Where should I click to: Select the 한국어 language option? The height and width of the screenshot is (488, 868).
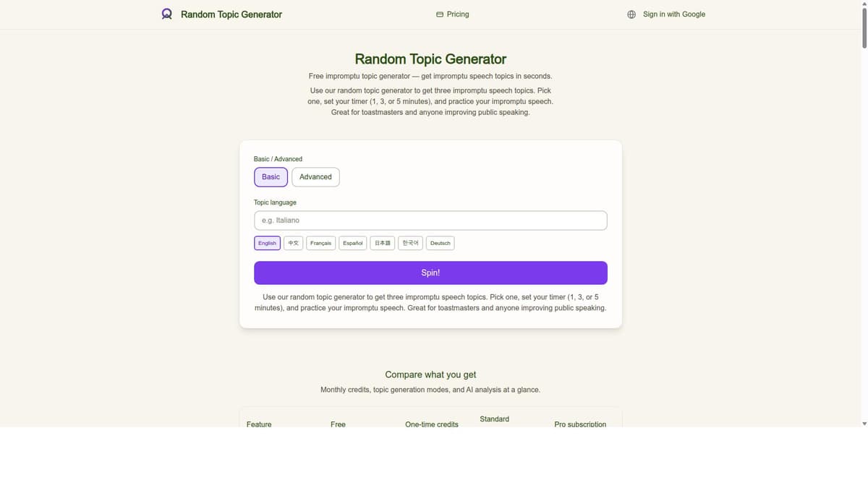pyautogui.click(x=409, y=243)
